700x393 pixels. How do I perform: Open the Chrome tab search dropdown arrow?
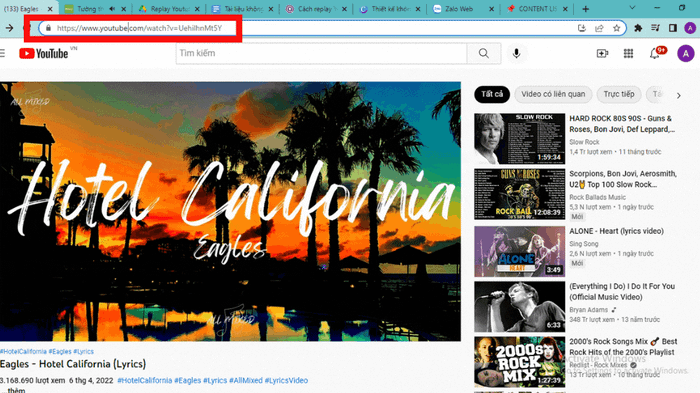[x=632, y=8]
